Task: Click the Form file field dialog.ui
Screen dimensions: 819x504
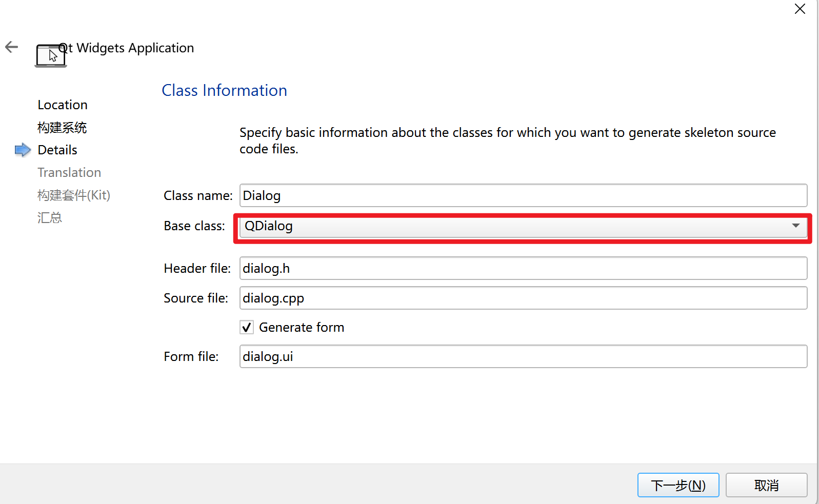Action: click(524, 356)
